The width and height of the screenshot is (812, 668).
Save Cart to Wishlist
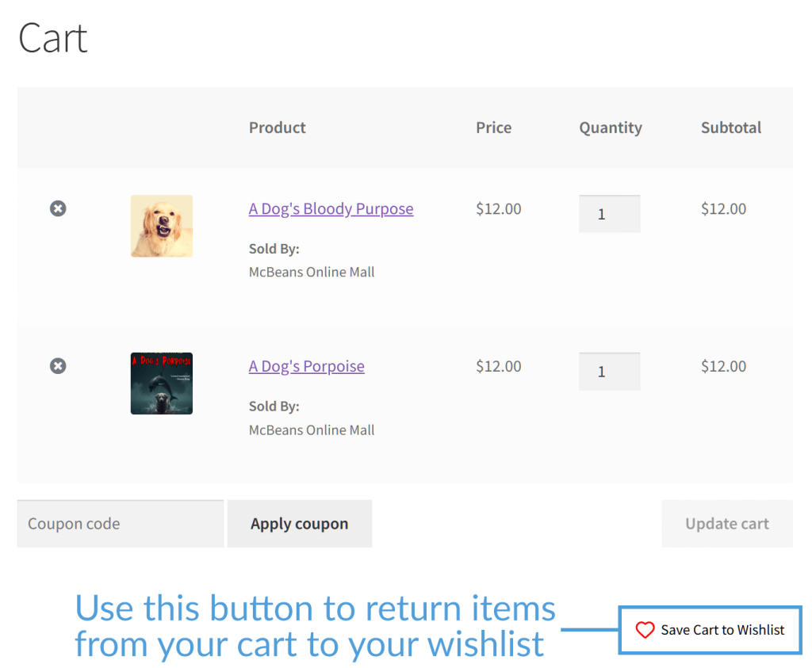710,630
